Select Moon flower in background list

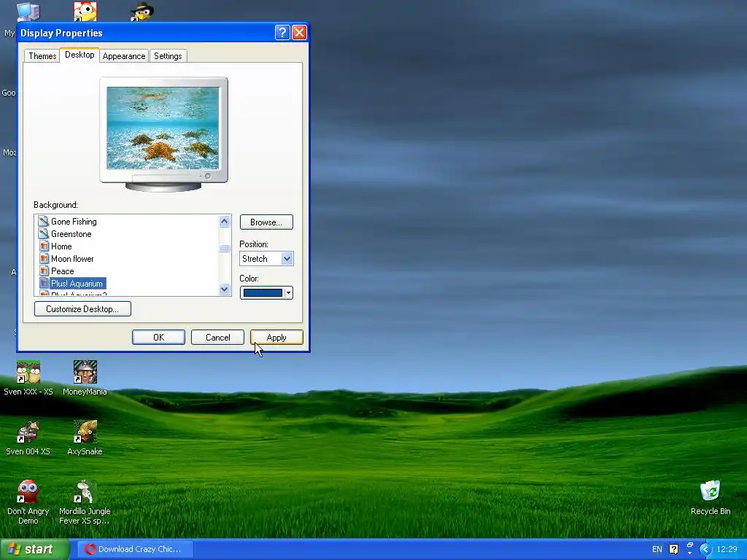pyautogui.click(x=72, y=259)
